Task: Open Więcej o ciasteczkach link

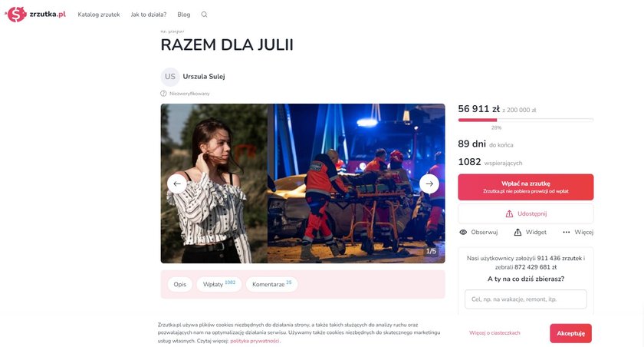Action: coord(495,333)
